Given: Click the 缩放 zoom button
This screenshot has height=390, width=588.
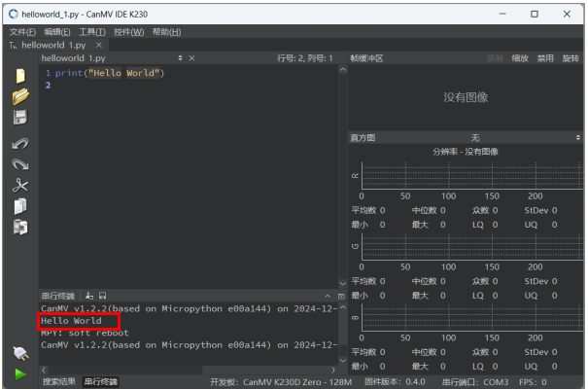Looking at the screenshot, I should tap(520, 58).
